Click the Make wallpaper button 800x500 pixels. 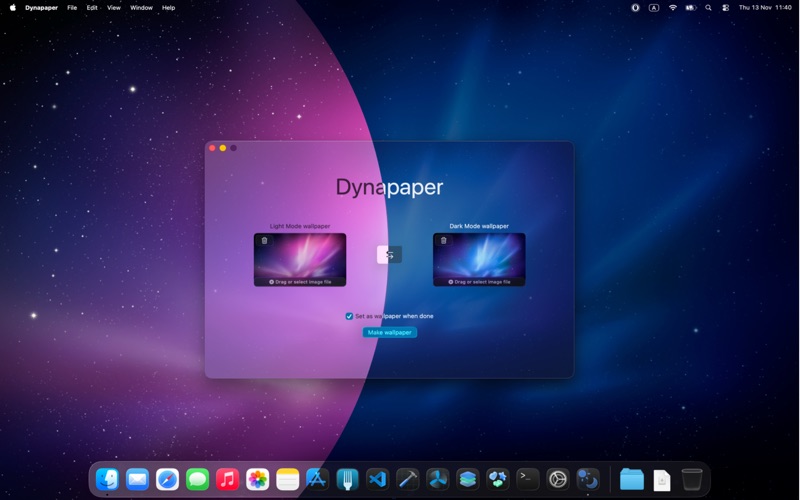[x=390, y=332]
